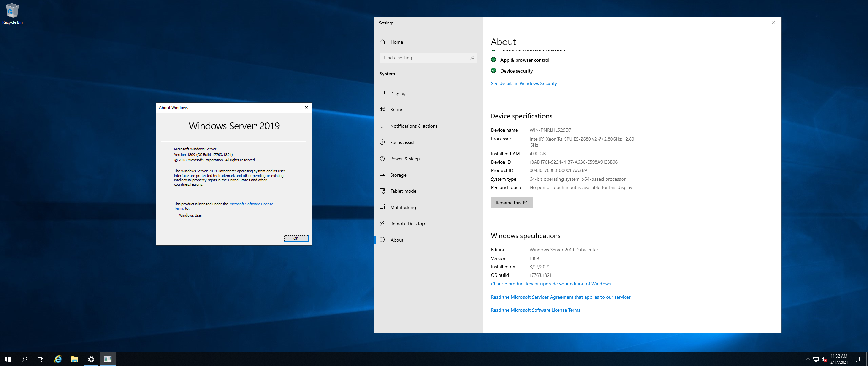Viewport: 868px width, 366px height.
Task: Click the About info icon in sidebar
Action: pyautogui.click(x=382, y=240)
